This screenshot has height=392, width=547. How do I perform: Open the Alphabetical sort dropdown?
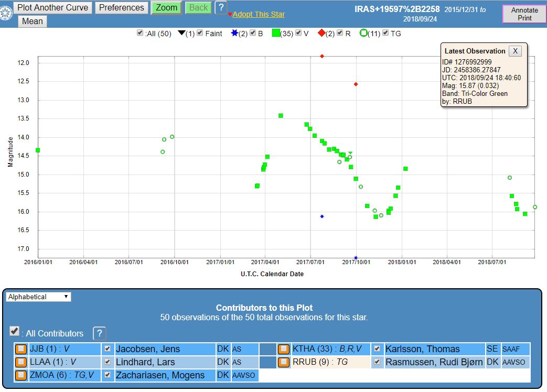pyautogui.click(x=38, y=297)
